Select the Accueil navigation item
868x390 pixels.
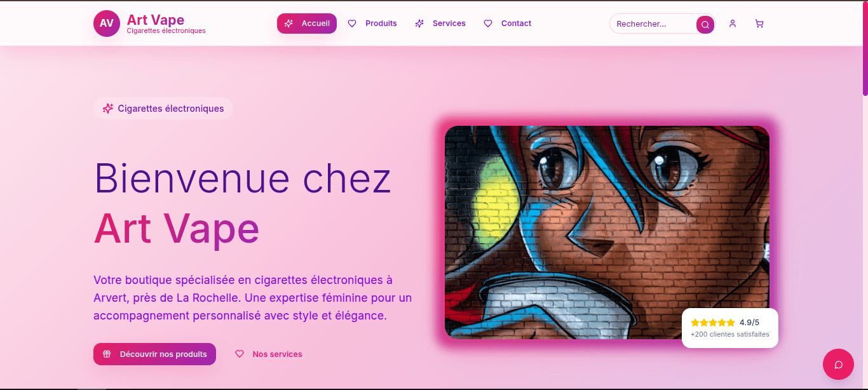pos(307,24)
